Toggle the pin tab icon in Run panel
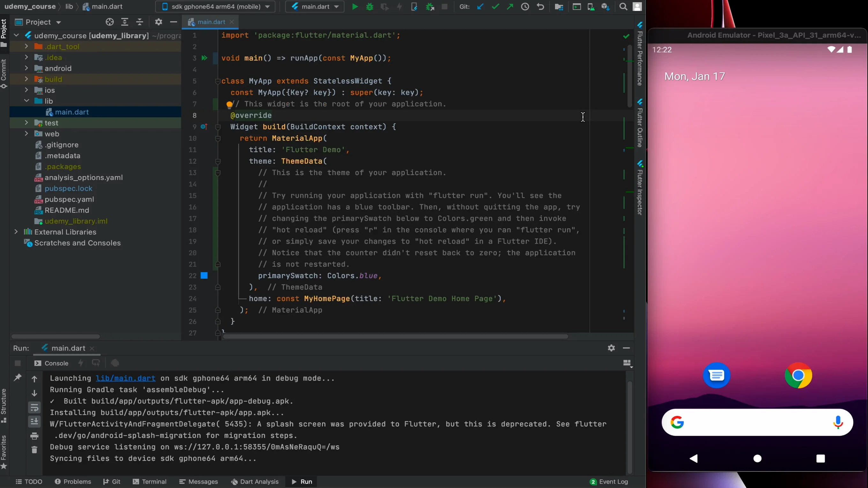This screenshot has width=868, height=488. [x=18, y=378]
